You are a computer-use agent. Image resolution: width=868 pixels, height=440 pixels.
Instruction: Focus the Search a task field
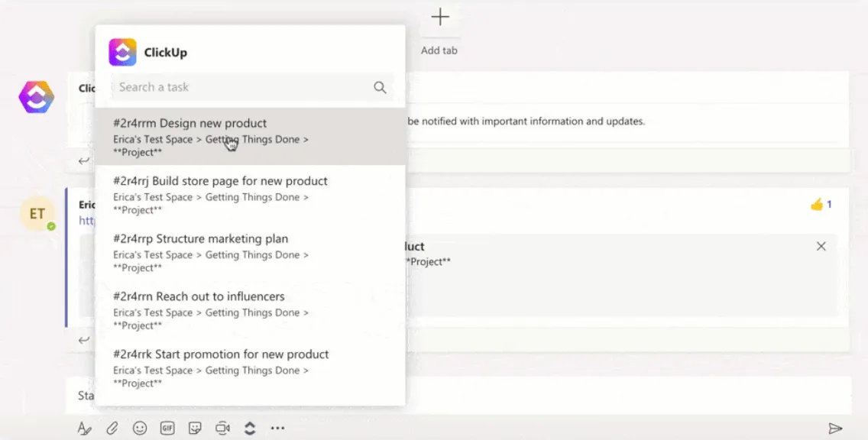click(x=252, y=87)
